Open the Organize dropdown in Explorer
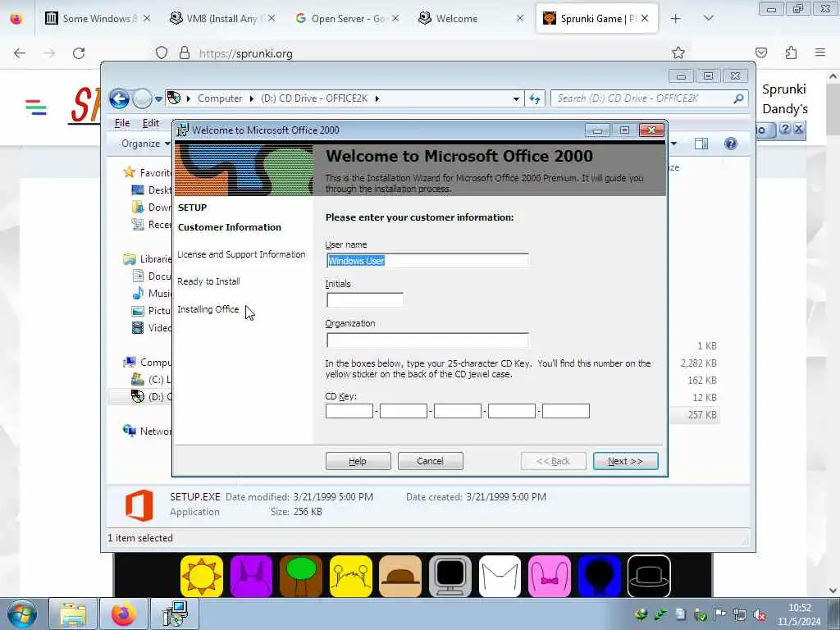This screenshot has width=840, height=630. [x=145, y=144]
